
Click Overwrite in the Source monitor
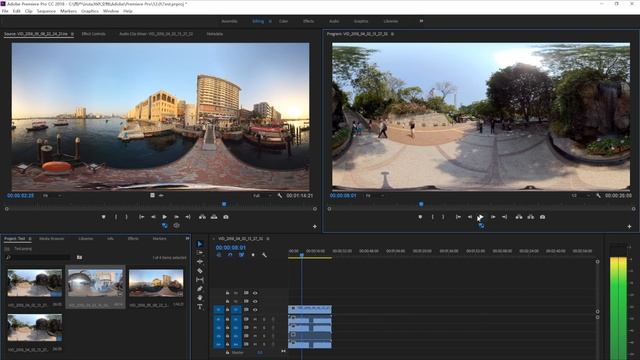pos(214,217)
